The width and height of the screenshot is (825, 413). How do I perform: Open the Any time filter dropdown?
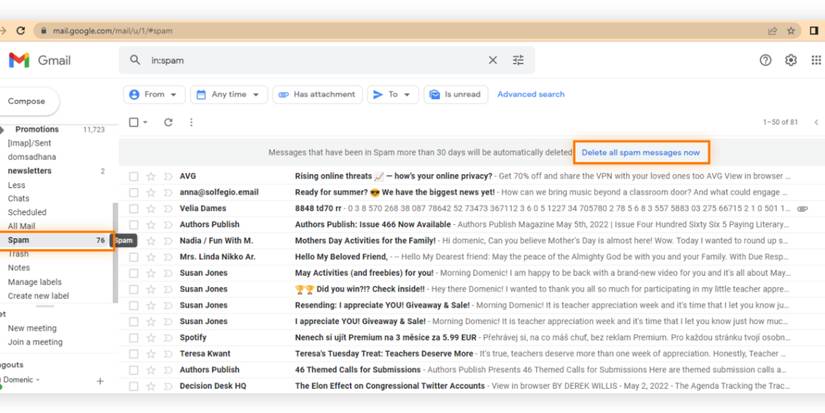pos(229,95)
